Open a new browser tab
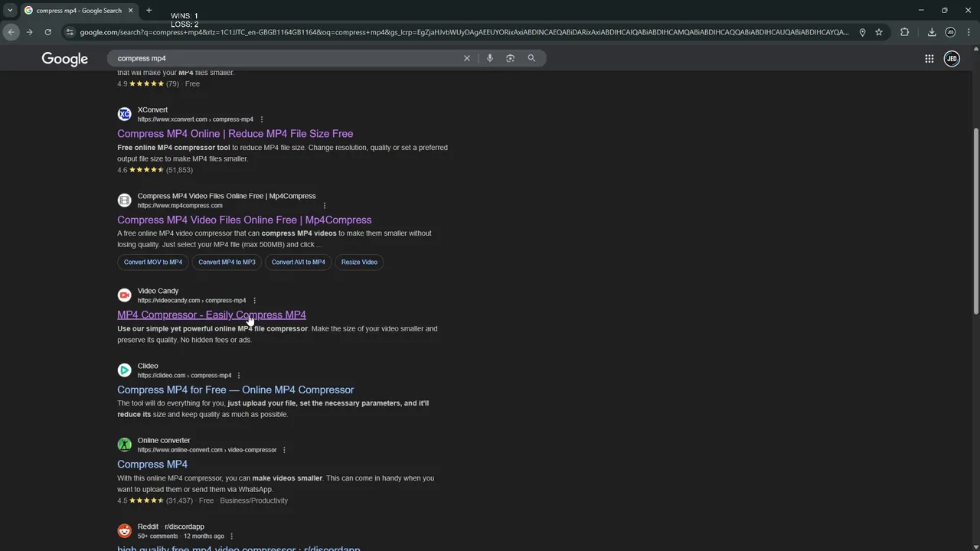The width and height of the screenshot is (980, 551). (x=149, y=11)
